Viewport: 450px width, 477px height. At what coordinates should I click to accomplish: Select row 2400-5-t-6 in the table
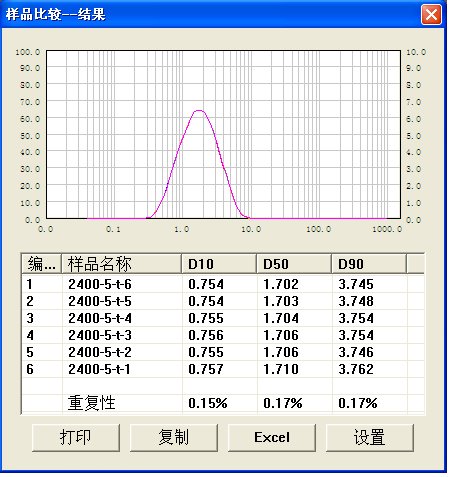coord(223,284)
